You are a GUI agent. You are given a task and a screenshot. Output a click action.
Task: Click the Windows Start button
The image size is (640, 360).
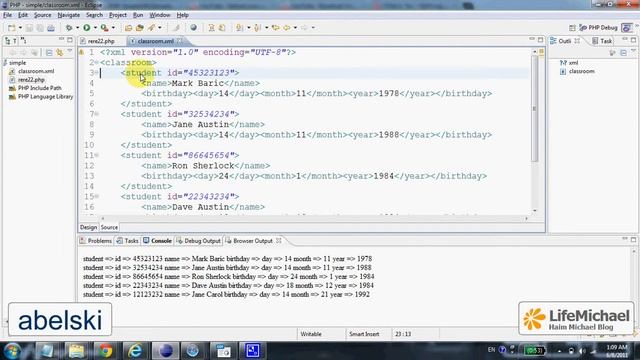[x=12, y=351]
